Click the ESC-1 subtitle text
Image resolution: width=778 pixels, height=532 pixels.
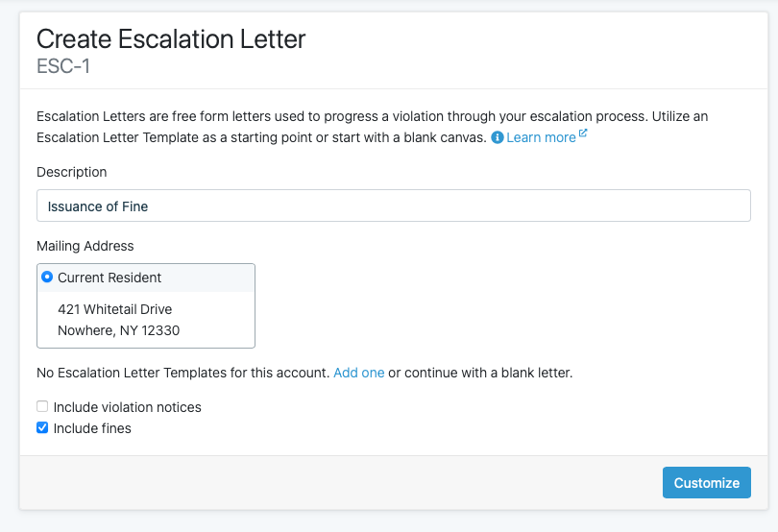(x=63, y=66)
